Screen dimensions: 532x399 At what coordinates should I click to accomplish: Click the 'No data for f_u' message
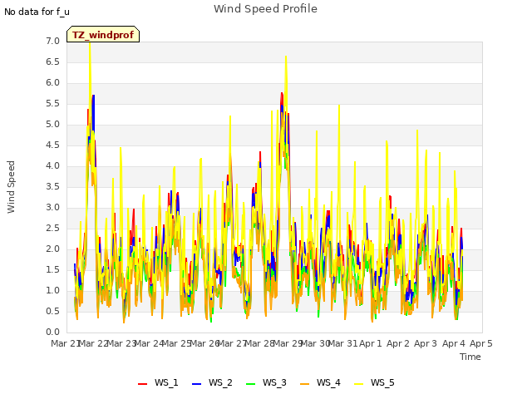tap(37, 12)
